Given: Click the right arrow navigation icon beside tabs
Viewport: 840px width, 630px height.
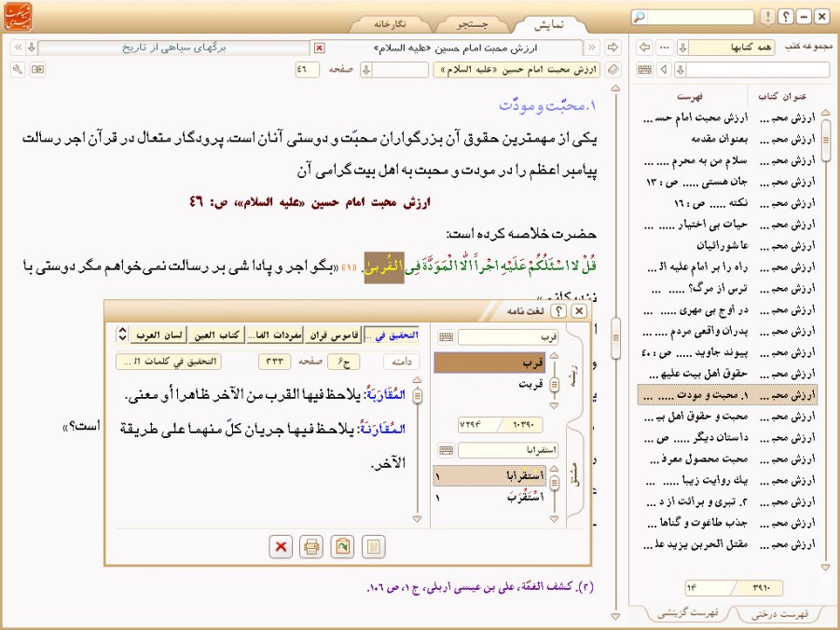Looking at the screenshot, I should tap(613, 48).
